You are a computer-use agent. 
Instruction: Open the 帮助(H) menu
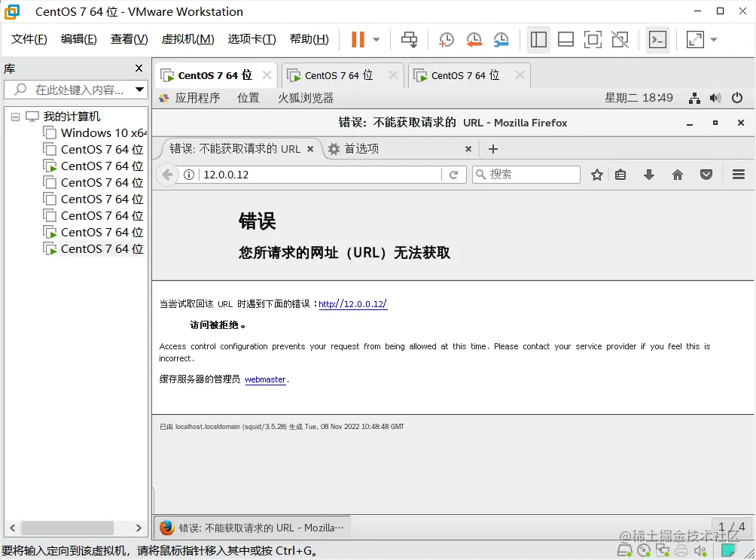click(309, 39)
